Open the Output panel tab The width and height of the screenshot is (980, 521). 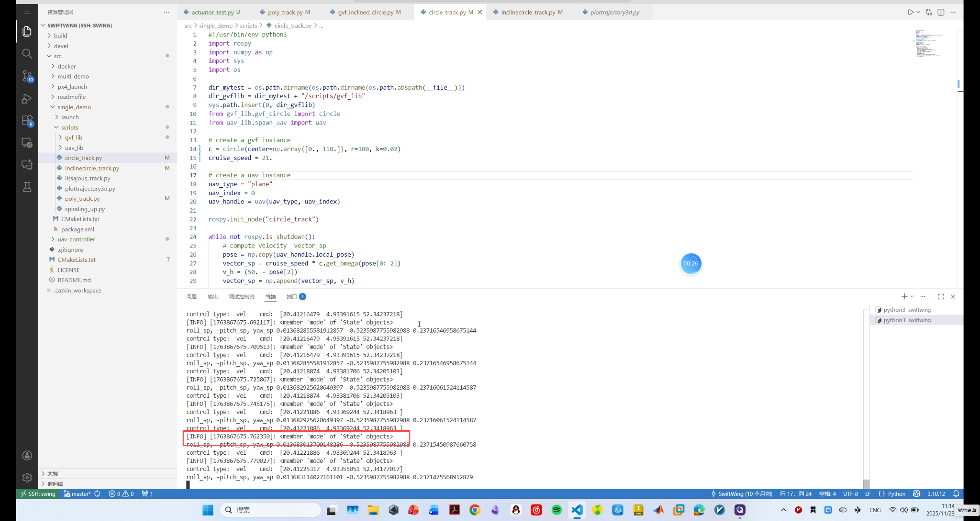[x=212, y=297]
